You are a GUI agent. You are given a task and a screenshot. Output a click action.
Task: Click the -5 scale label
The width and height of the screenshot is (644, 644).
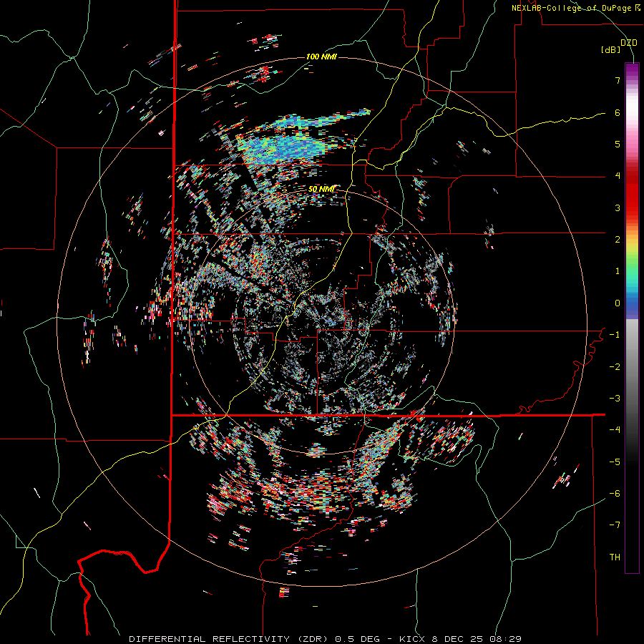[615, 462]
